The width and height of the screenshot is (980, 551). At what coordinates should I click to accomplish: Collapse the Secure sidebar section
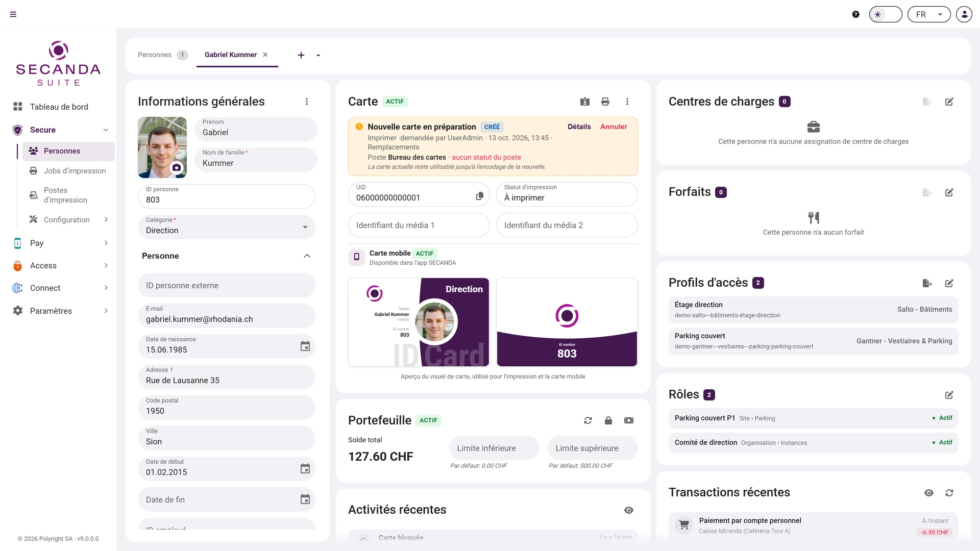click(106, 130)
